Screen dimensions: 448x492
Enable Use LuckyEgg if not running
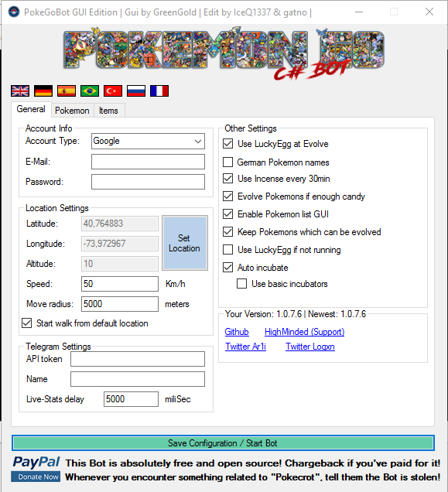(x=228, y=250)
